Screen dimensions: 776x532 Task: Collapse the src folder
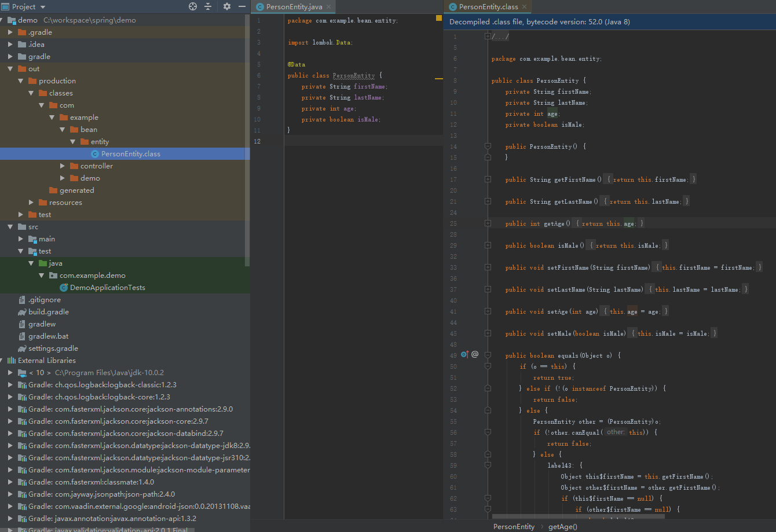(10, 227)
